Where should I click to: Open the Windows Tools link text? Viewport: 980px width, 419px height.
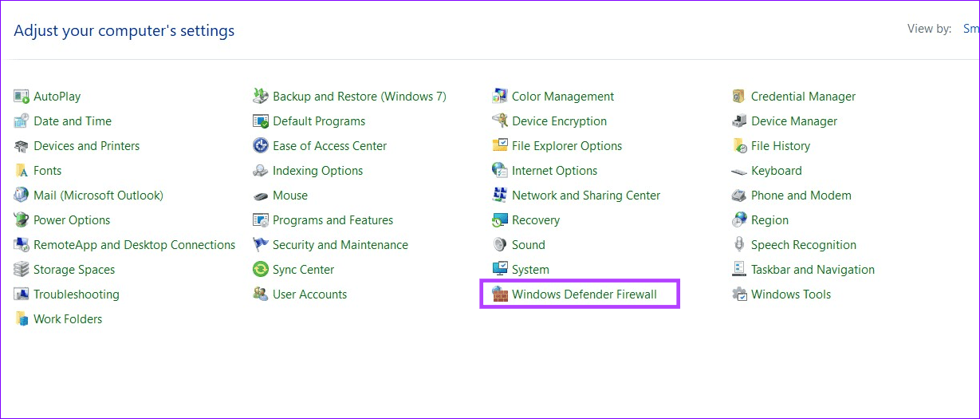[x=791, y=294]
